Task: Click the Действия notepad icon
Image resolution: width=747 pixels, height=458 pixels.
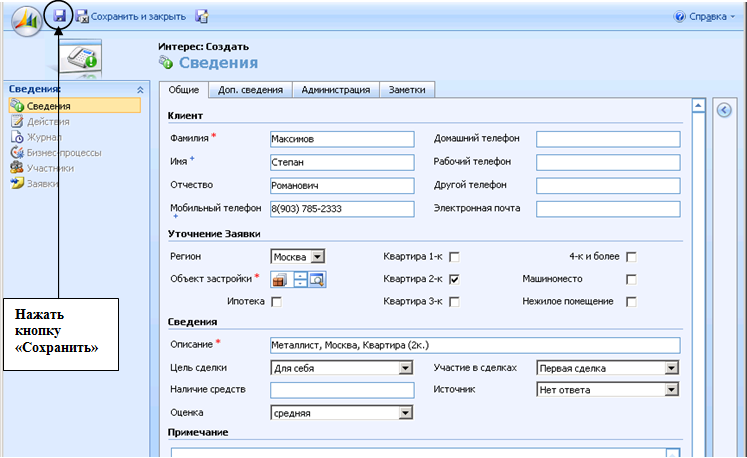Action: coord(17,121)
